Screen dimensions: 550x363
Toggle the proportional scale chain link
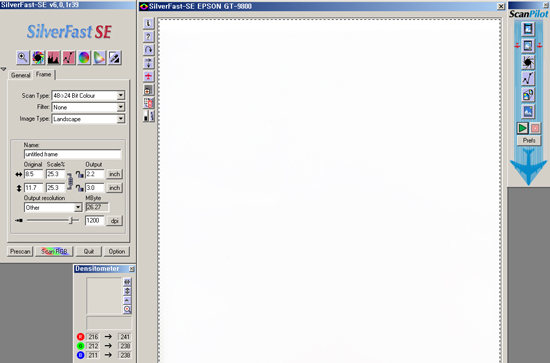(x=70, y=181)
